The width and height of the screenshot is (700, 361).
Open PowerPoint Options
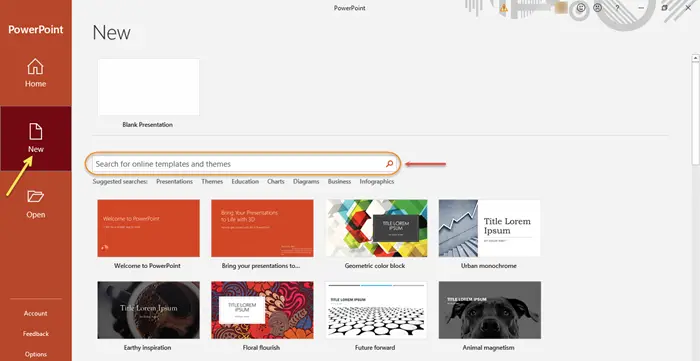point(36,354)
